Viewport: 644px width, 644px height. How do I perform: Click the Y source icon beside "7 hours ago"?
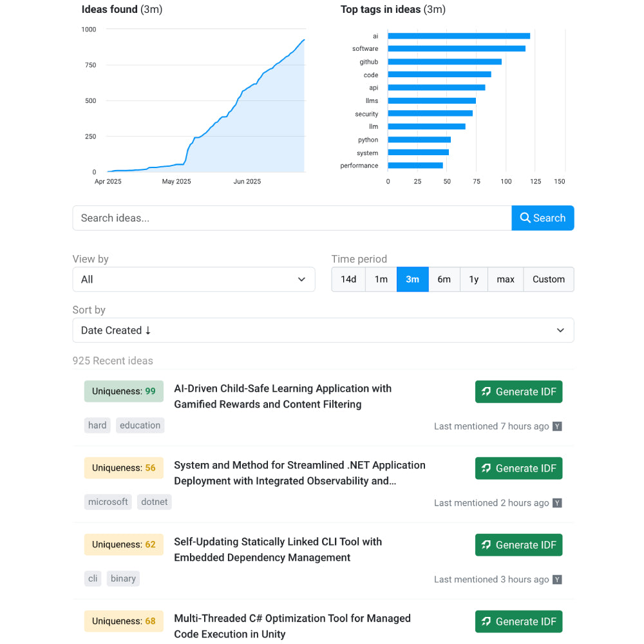pyautogui.click(x=557, y=426)
